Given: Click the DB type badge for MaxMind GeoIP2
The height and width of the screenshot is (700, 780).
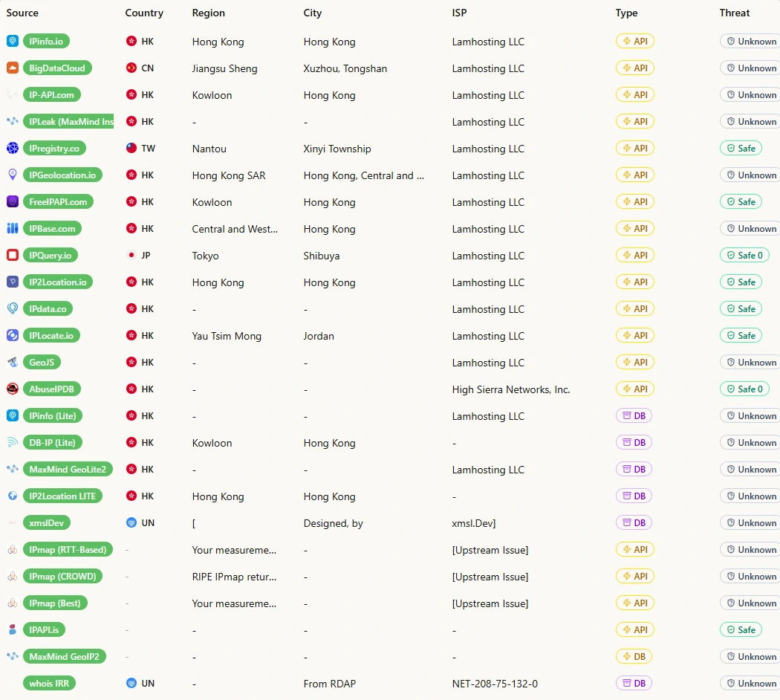Looking at the screenshot, I should (634, 657).
